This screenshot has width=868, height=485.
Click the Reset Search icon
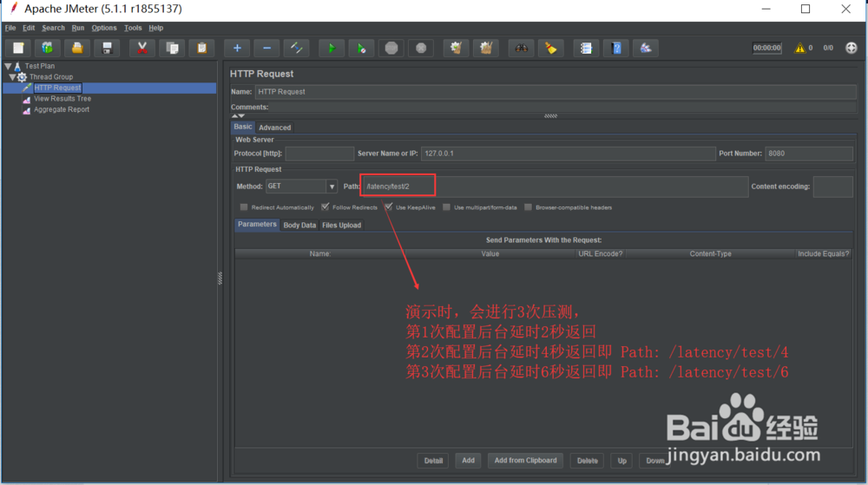(551, 48)
